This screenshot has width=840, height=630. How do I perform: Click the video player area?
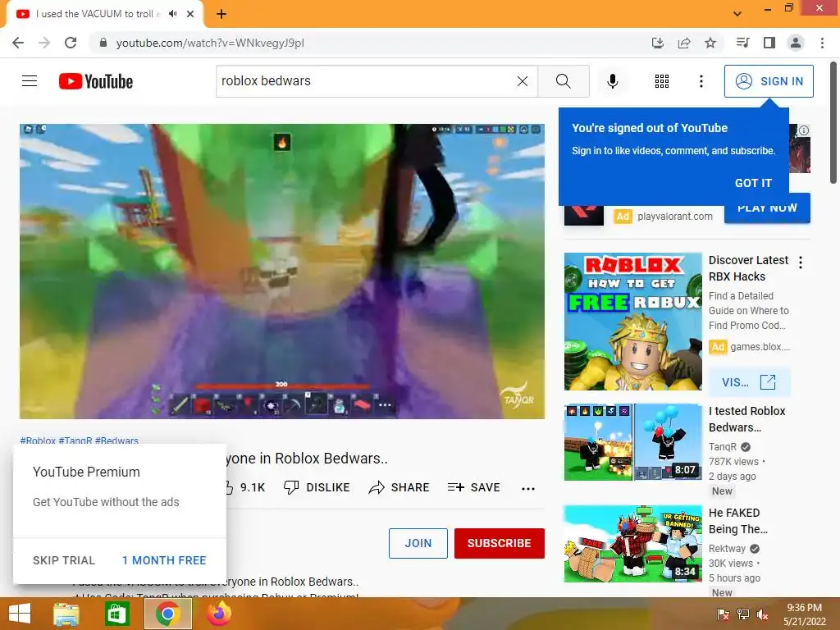coord(282,271)
